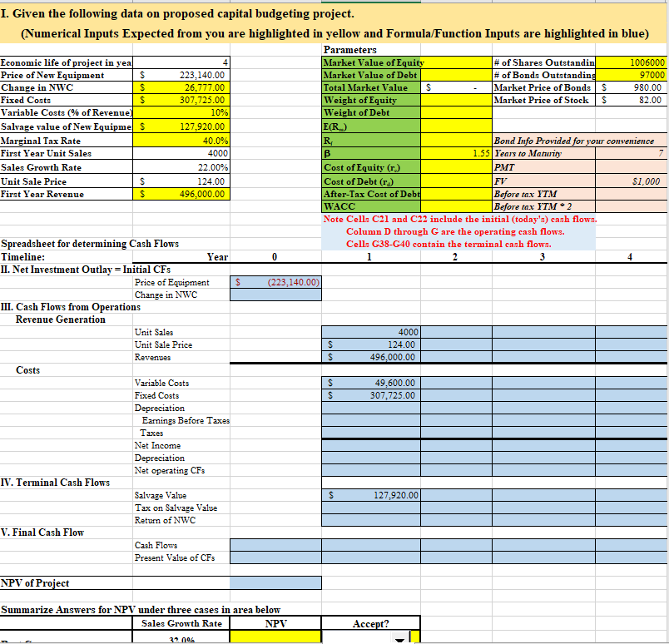Select First Year Revenue cell 496,000.00
Viewport: 669px width, 644px height.
coord(181,194)
